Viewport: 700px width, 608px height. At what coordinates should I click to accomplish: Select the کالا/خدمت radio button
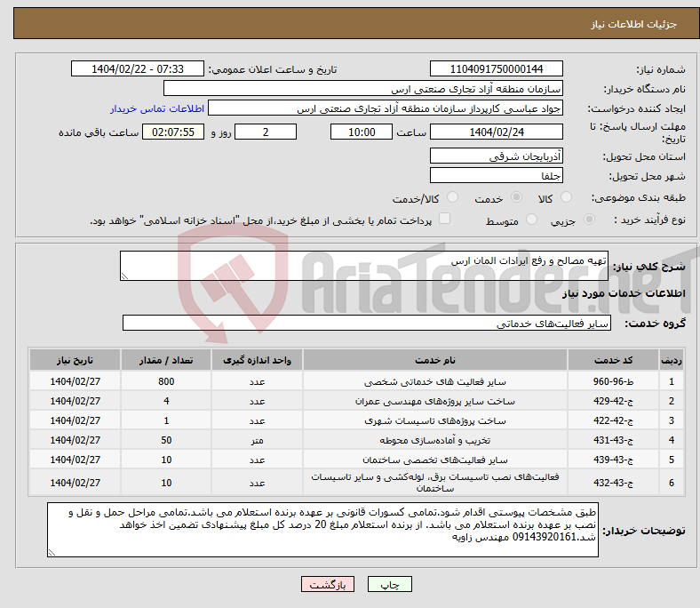click(452, 197)
